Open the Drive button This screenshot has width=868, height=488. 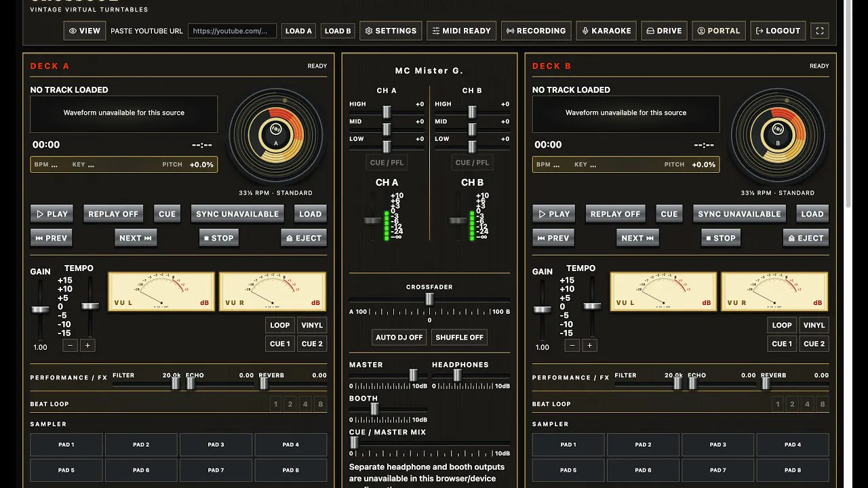point(664,30)
